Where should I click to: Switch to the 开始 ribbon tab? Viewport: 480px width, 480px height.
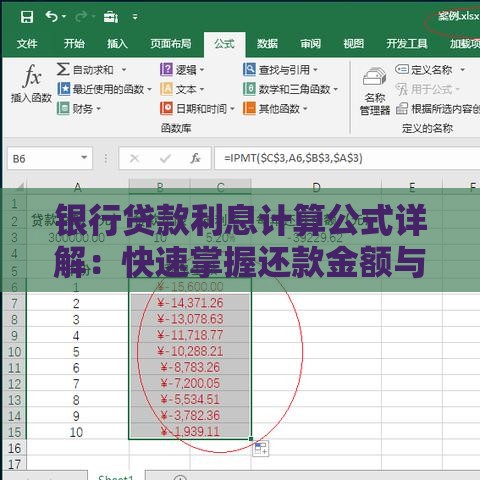point(74,44)
